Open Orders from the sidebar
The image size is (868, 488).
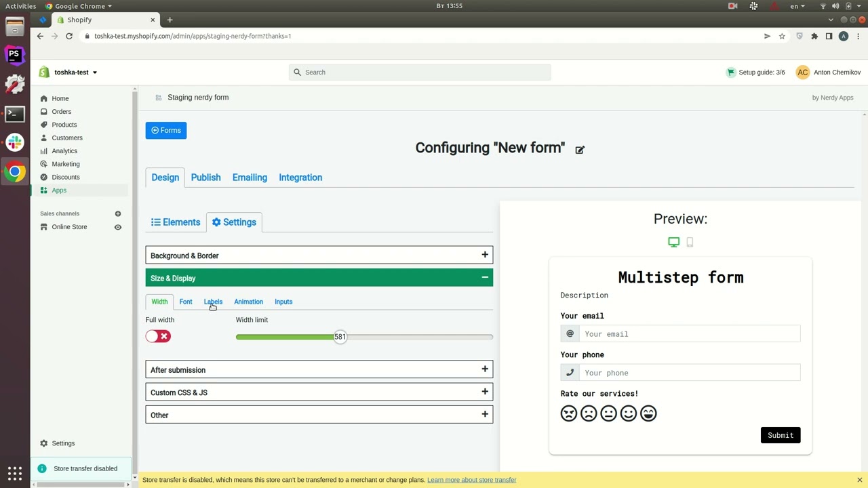[61, 111]
